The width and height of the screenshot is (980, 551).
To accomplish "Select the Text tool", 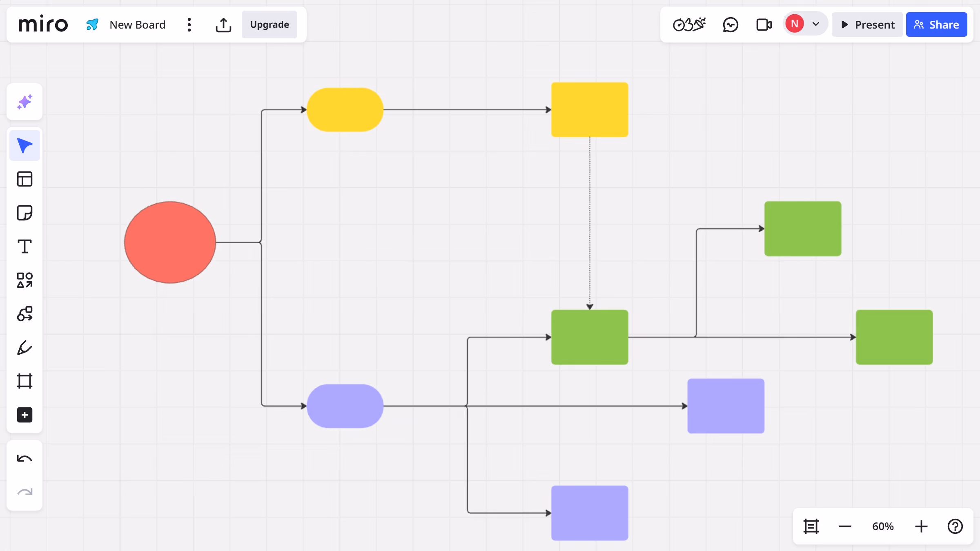I will click(x=24, y=247).
